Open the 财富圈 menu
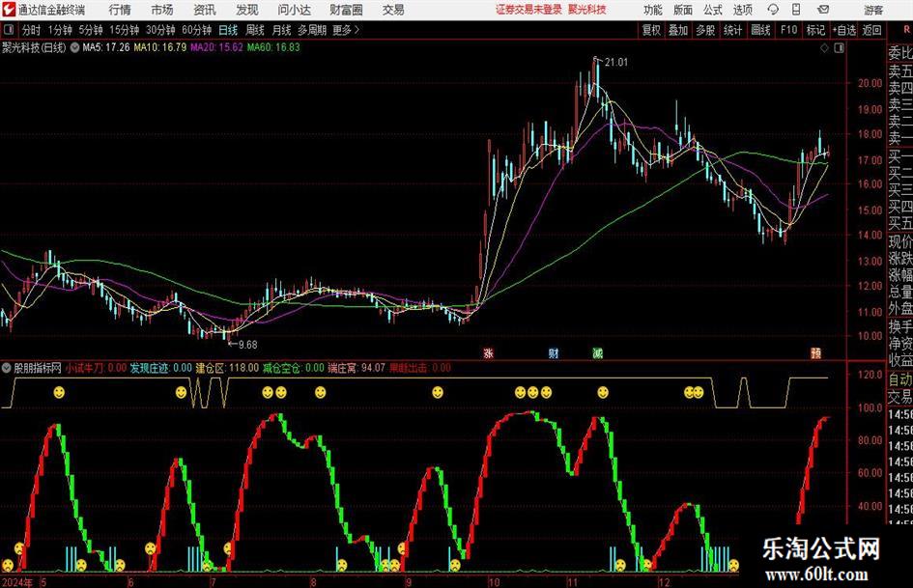Image resolution: width=913 pixels, height=588 pixels. 346,10
